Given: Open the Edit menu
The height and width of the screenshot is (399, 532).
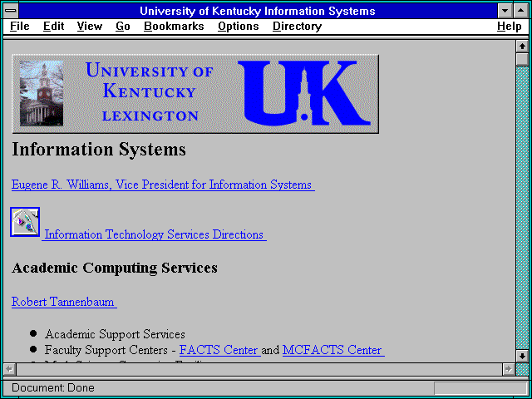Looking at the screenshot, I should pyautogui.click(x=53, y=27).
